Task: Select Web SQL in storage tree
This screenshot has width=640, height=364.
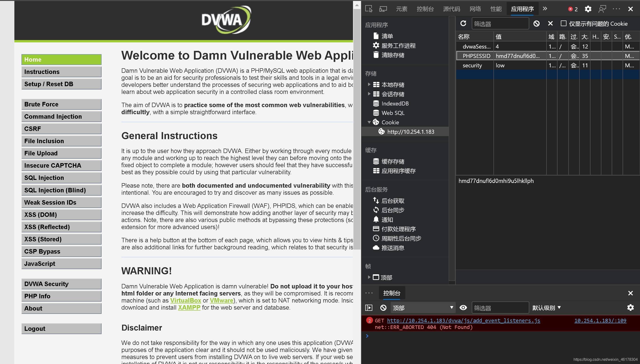Action: (389, 113)
